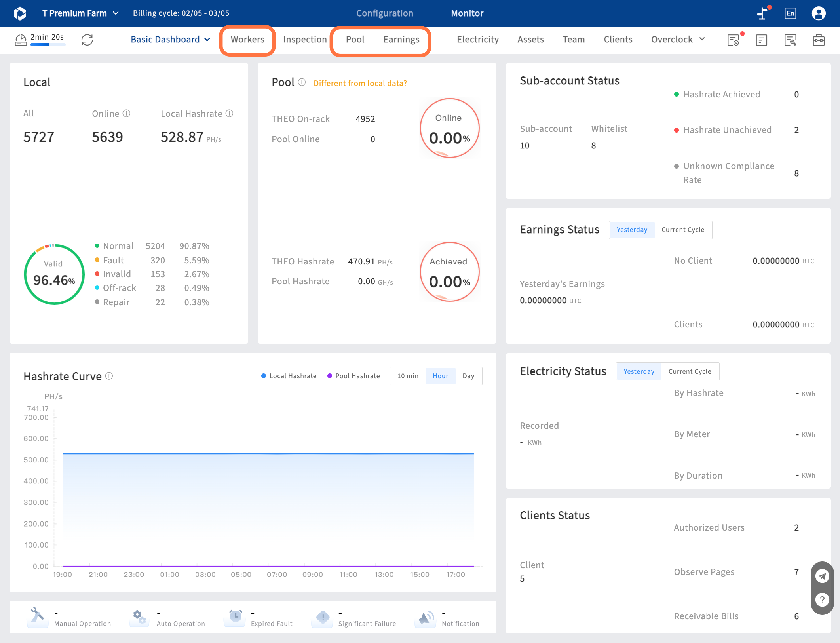840x643 pixels.
Task: Switch to the Configuration section
Action: 384,13
